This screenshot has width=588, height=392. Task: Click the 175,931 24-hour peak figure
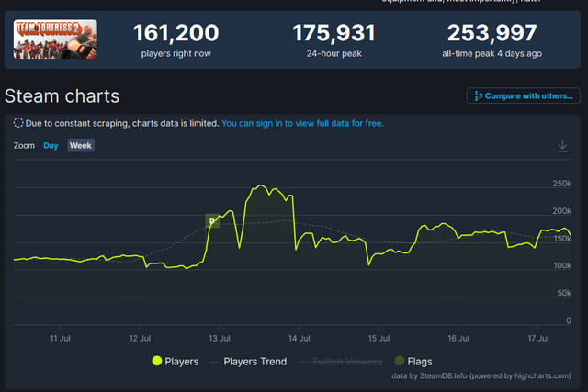point(334,34)
